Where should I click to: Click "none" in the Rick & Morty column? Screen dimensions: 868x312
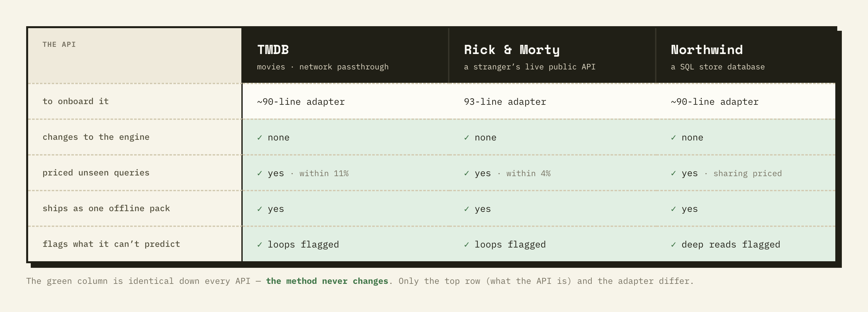click(x=486, y=138)
